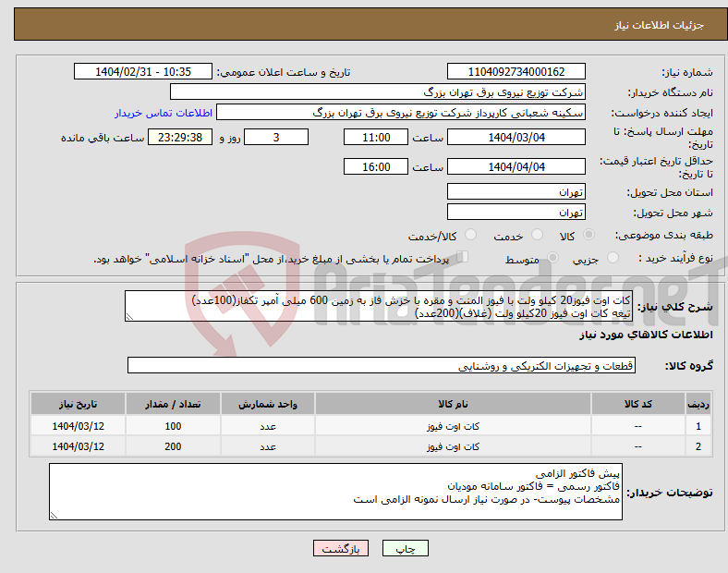Viewport: 728px width, 573px height.
Task: Click the buyer notes text area
Action: coord(335,492)
